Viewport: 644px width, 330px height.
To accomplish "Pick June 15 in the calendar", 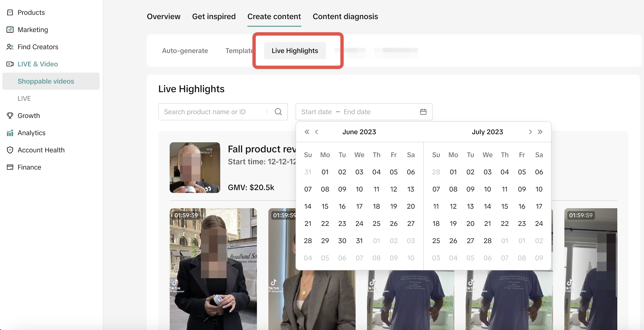I will click(325, 206).
